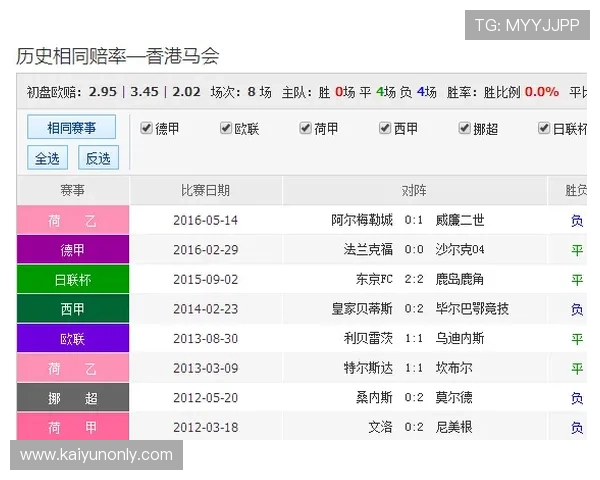Image resolution: width=600 pixels, height=480 pixels.
Task: Click the dark green 西甲 league cell
Action: click(73, 309)
